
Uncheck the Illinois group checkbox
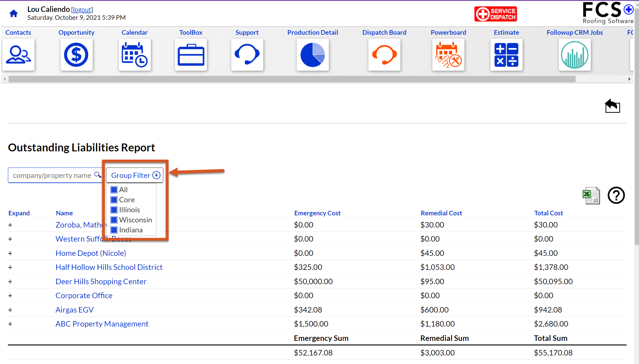pyautogui.click(x=114, y=210)
